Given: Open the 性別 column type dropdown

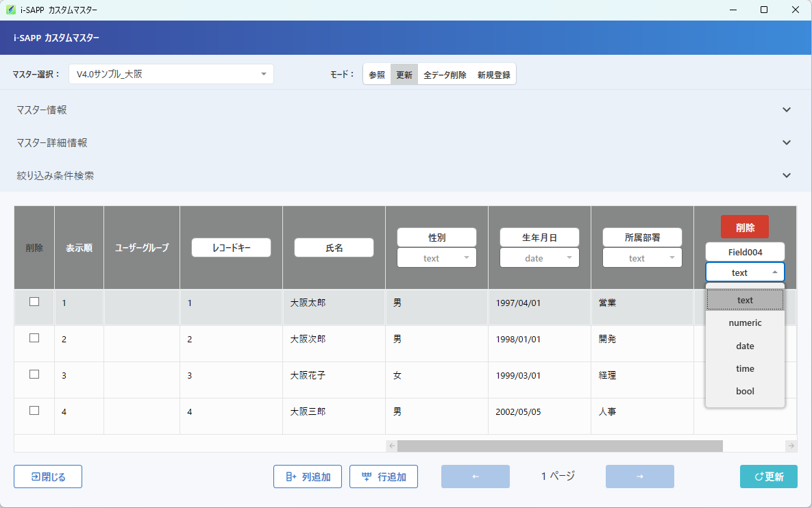Looking at the screenshot, I should (436, 258).
